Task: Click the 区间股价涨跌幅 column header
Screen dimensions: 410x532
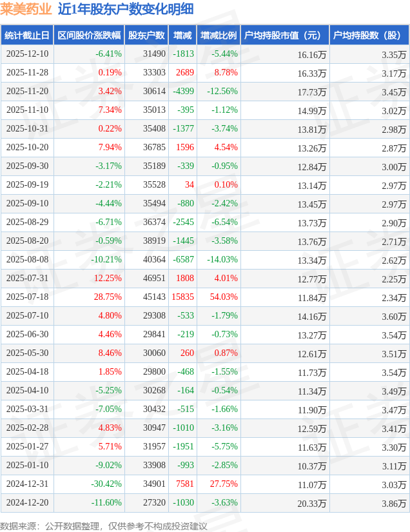Action: click(x=89, y=35)
